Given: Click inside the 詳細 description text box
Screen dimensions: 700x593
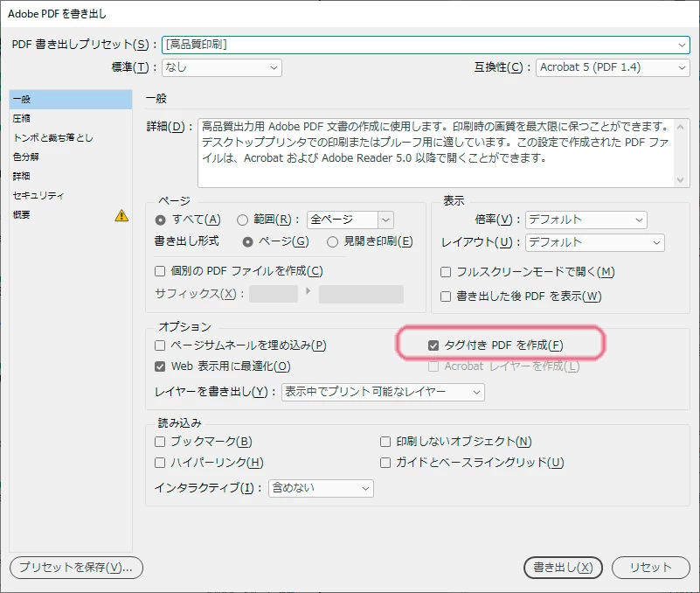Looking at the screenshot, I should pyautogui.click(x=437, y=153).
